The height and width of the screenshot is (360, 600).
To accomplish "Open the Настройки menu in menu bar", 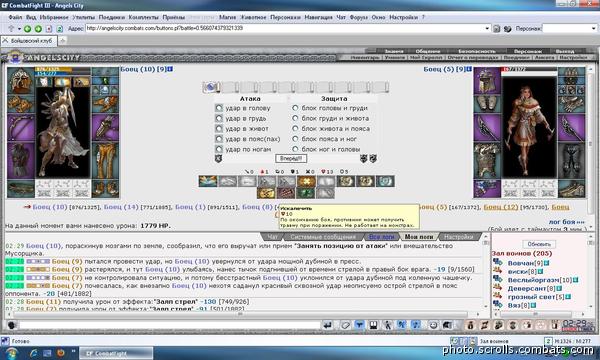I will (403, 17).
